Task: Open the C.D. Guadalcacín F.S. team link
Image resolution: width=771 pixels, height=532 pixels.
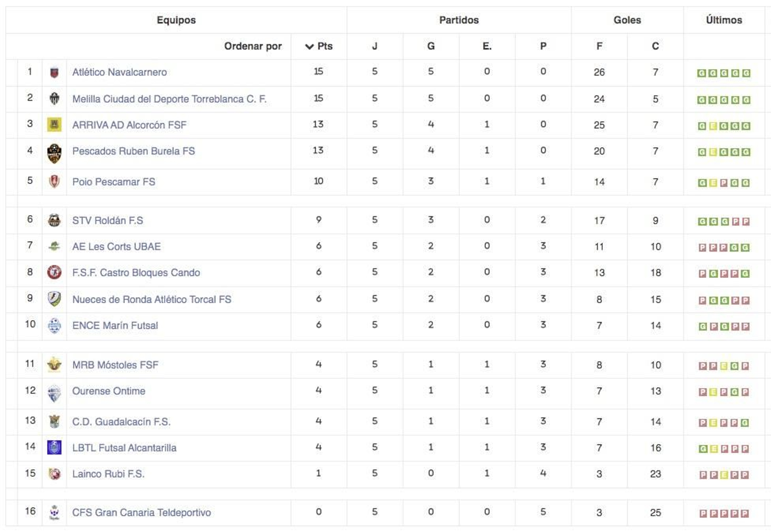Action: coord(122,421)
